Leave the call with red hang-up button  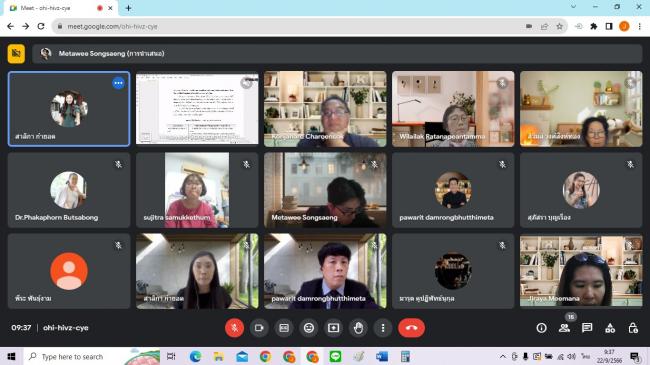[x=411, y=328]
